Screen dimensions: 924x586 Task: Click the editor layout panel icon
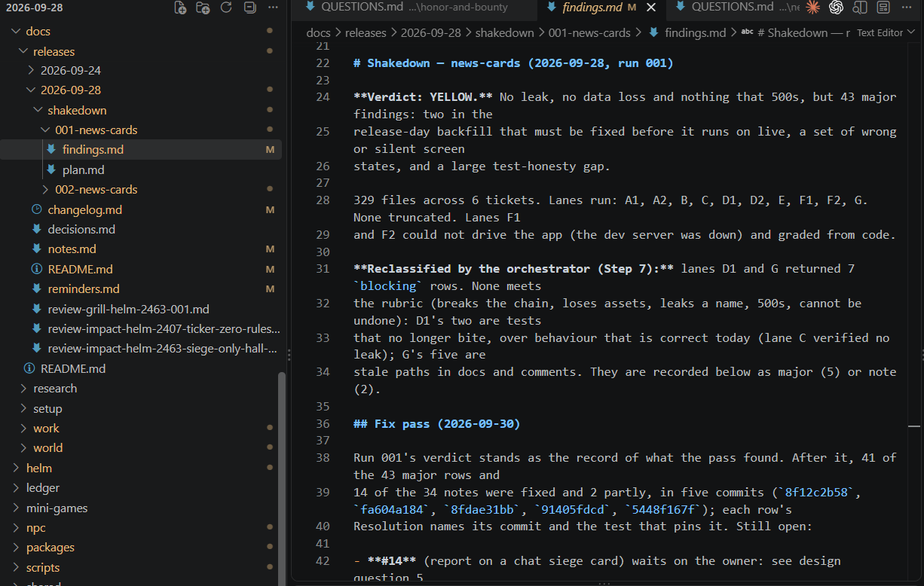point(883,8)
